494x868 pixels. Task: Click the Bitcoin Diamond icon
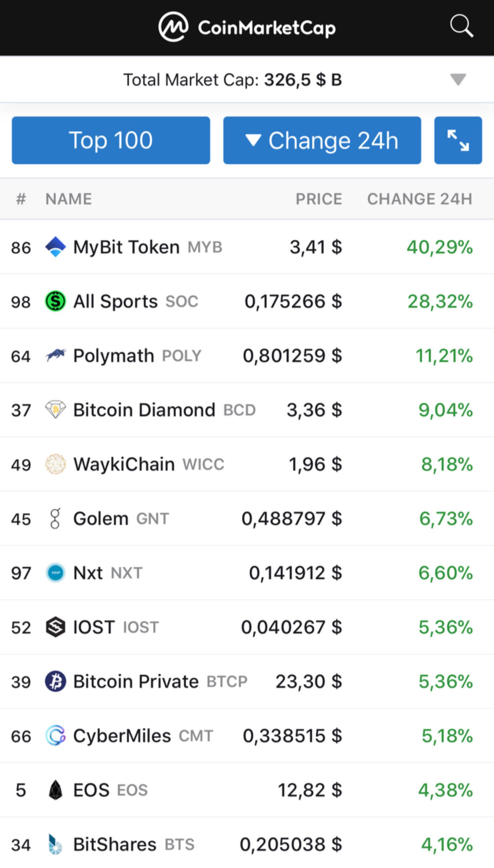[x=55, y=410]
